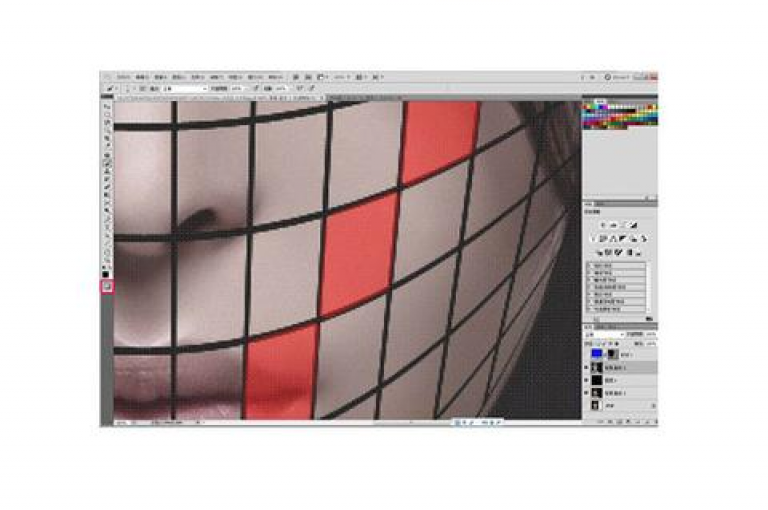Open the tool preset picker in options bar
Screen dimensions: 768x510
pyautogui.click(x=111, y=88)
